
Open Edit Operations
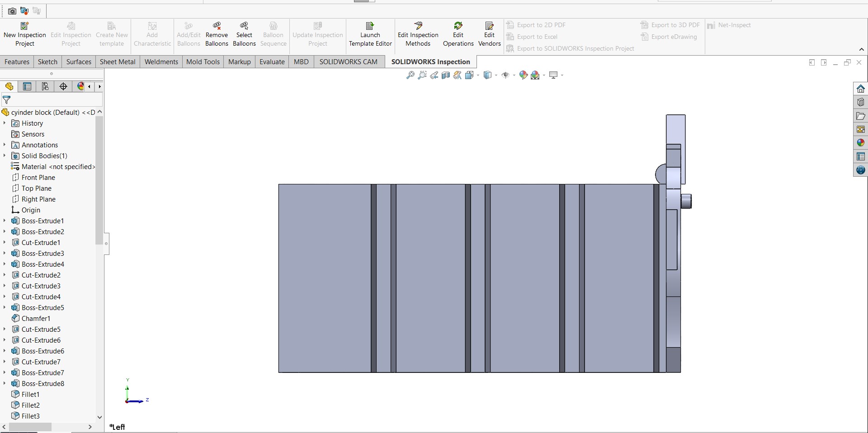(458, 34)
